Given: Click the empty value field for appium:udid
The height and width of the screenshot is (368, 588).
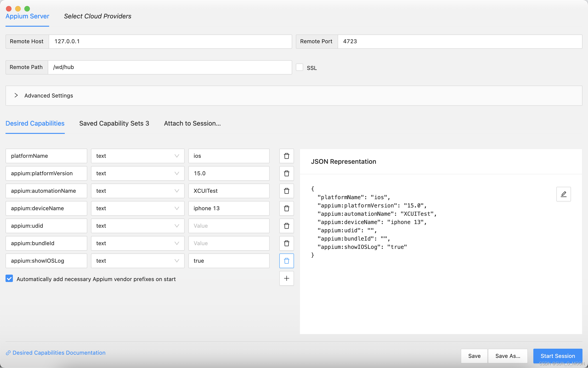Looking at the screenshot, I should [229, 226].
